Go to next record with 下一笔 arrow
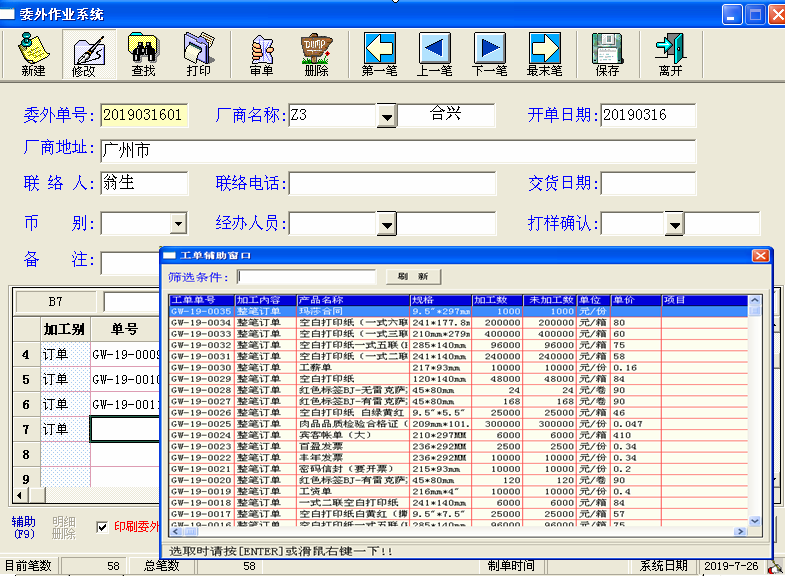The image size is (785, 576). pos(489,54)
